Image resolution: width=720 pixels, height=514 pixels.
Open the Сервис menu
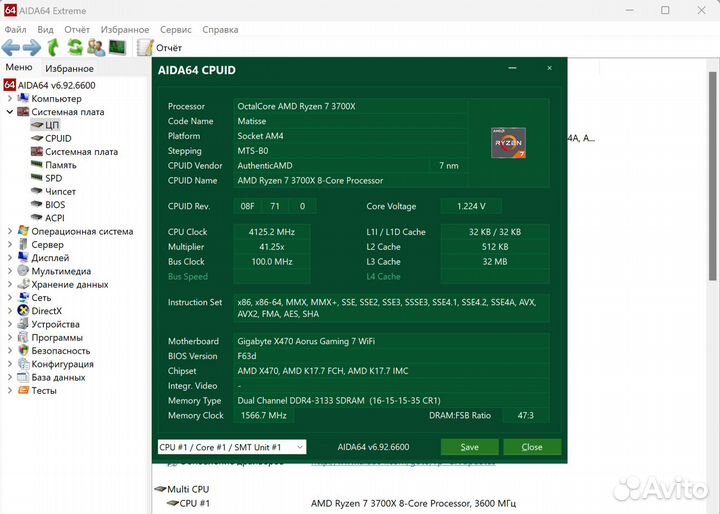(175, 29)
